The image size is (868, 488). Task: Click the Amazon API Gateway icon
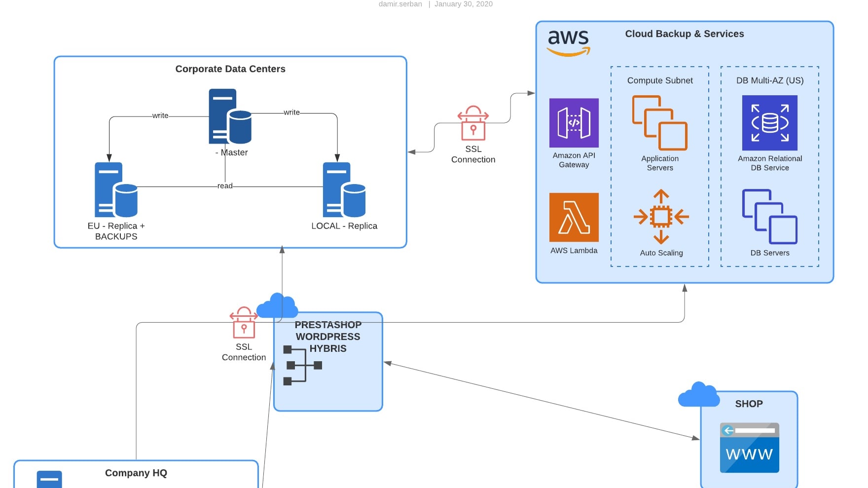pyautogui.click(x=574, y=123)
